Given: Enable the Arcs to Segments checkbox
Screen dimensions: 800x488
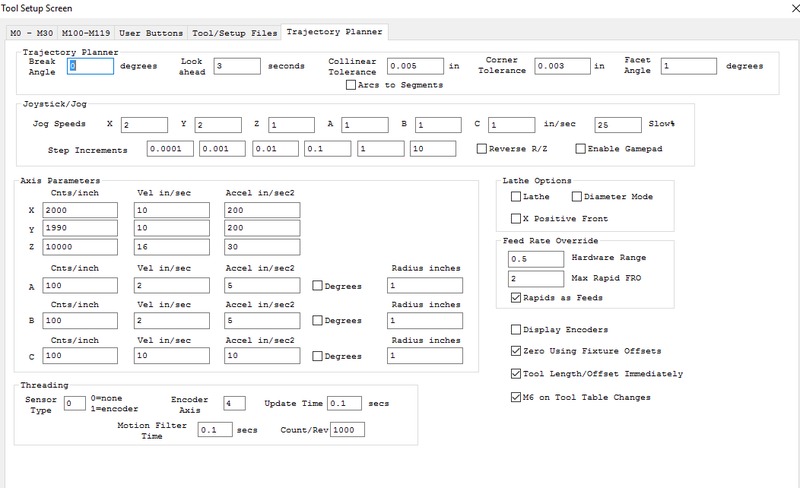Looking at the screenshot, I should [350, 85].
